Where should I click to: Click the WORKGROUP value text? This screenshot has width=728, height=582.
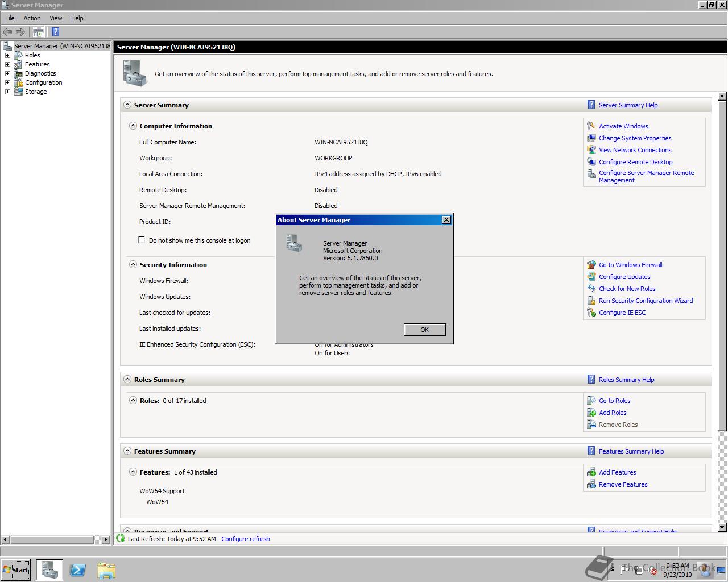[x=333, y=158]
